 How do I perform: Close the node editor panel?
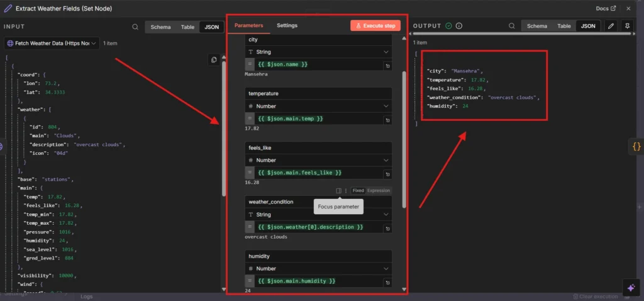(x=628, y=8)
